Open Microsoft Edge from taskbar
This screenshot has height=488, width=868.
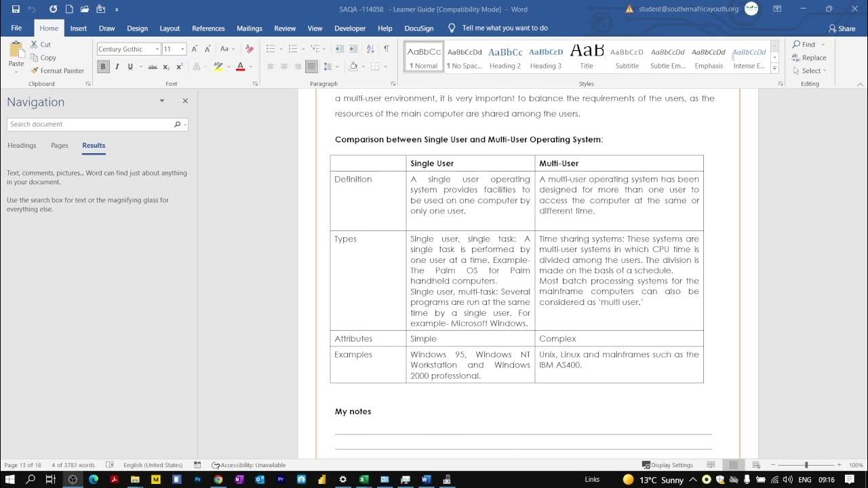click(94, 479)
